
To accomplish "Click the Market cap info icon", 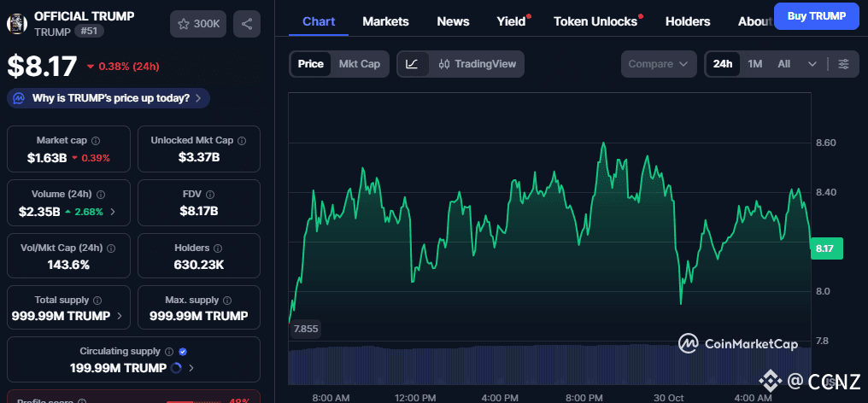I will point(96,141).
